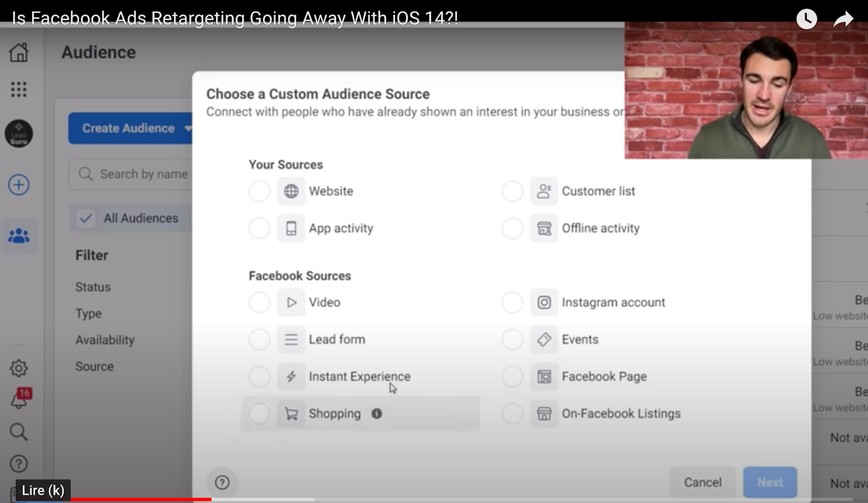Viewport: 868px width, 503px height.
Task: Click the Next button
Action: tap(770, 482)
